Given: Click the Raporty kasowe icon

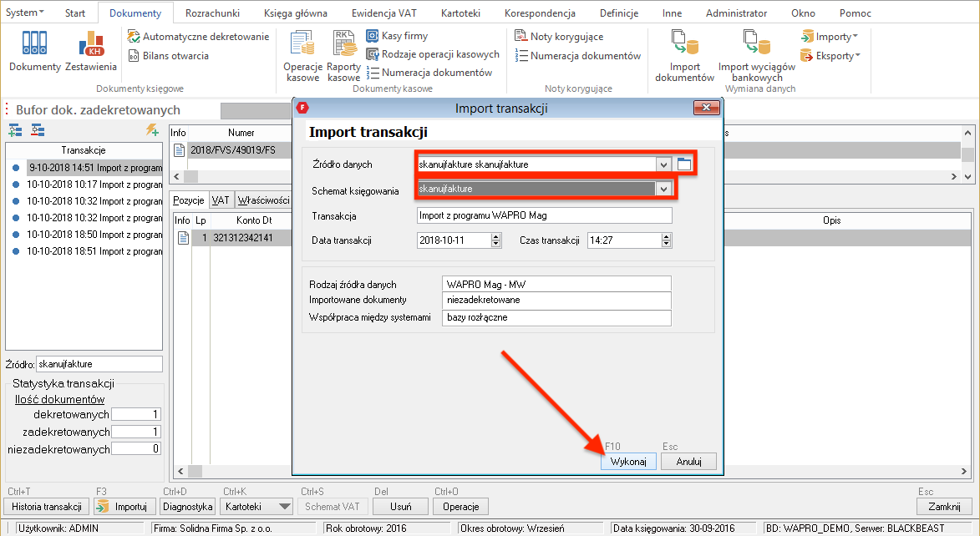Looking at the screenshot, I should (343, 55).
